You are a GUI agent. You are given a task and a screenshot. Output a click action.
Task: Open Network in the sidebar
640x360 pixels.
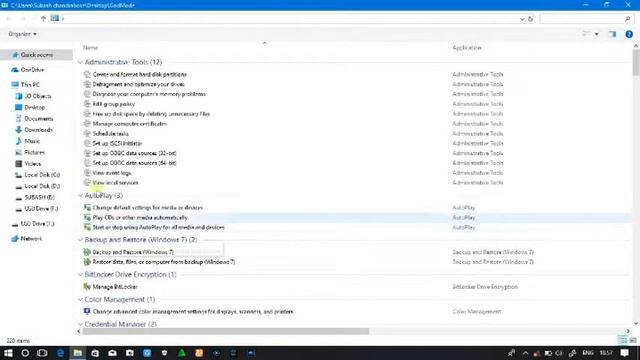(x=31, y=239)
